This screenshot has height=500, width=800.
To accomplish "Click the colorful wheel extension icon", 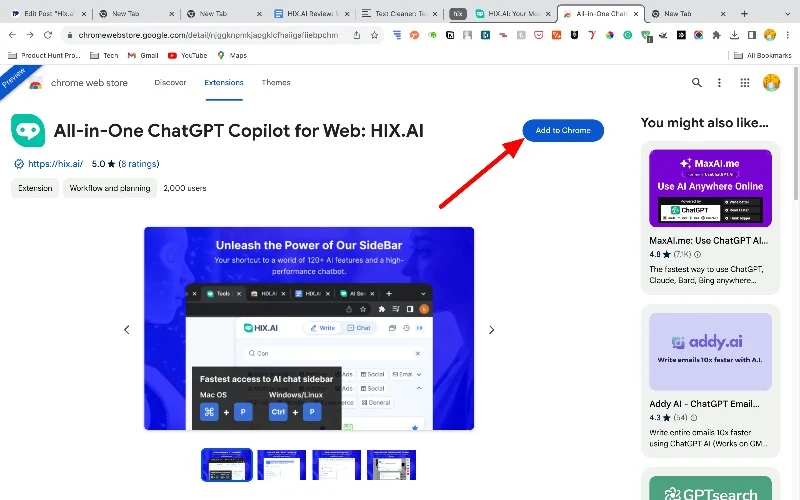I will [610, 35].
